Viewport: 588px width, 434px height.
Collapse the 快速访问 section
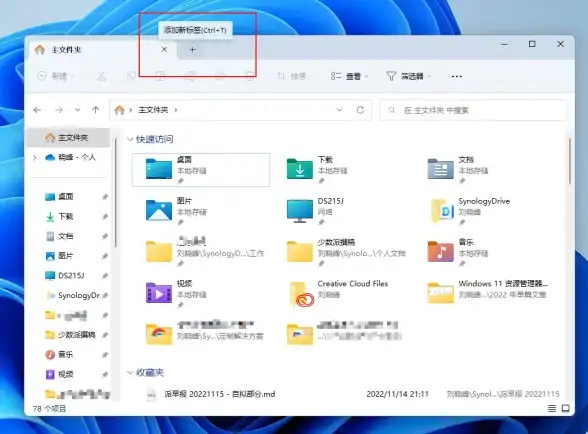(130, 140)
